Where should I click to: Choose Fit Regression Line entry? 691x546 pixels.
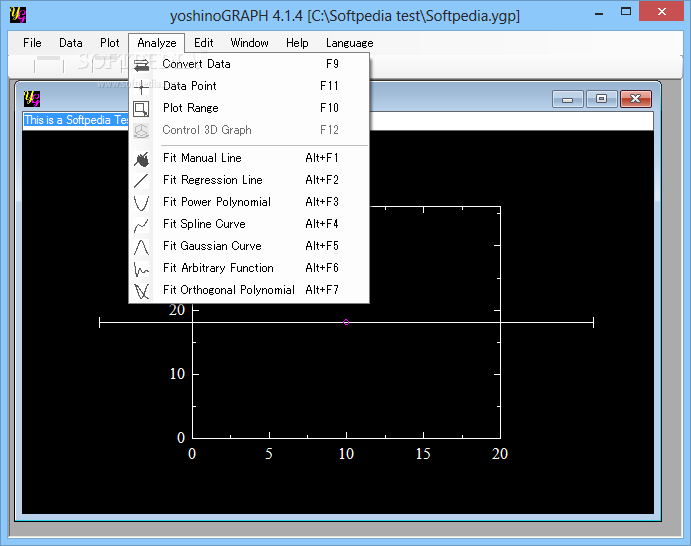pos(249,180)
